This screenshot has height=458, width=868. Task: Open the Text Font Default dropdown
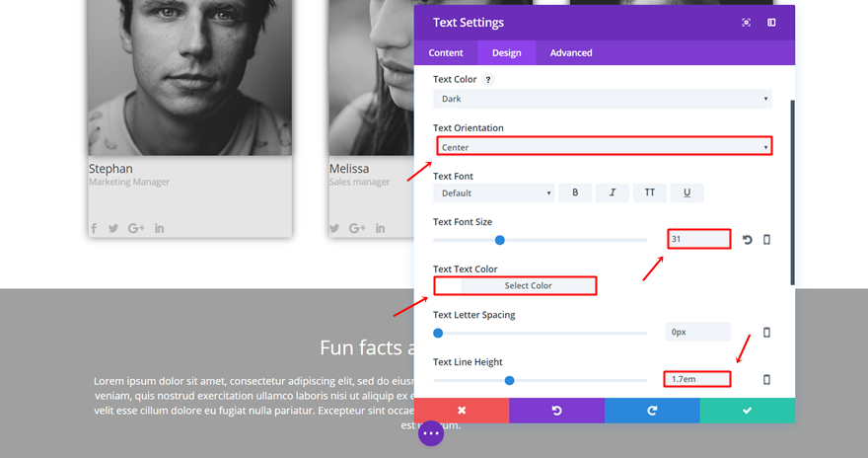point(493,193)
